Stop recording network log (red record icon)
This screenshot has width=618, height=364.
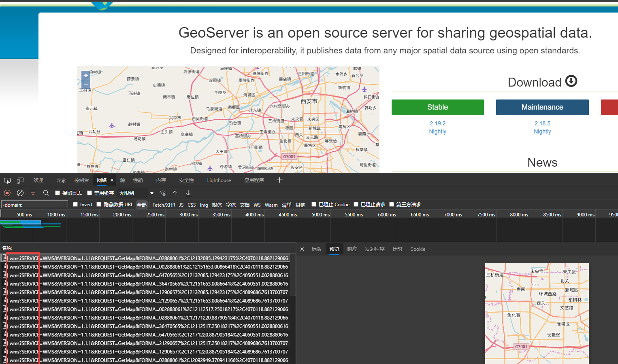tap(7, 193)
